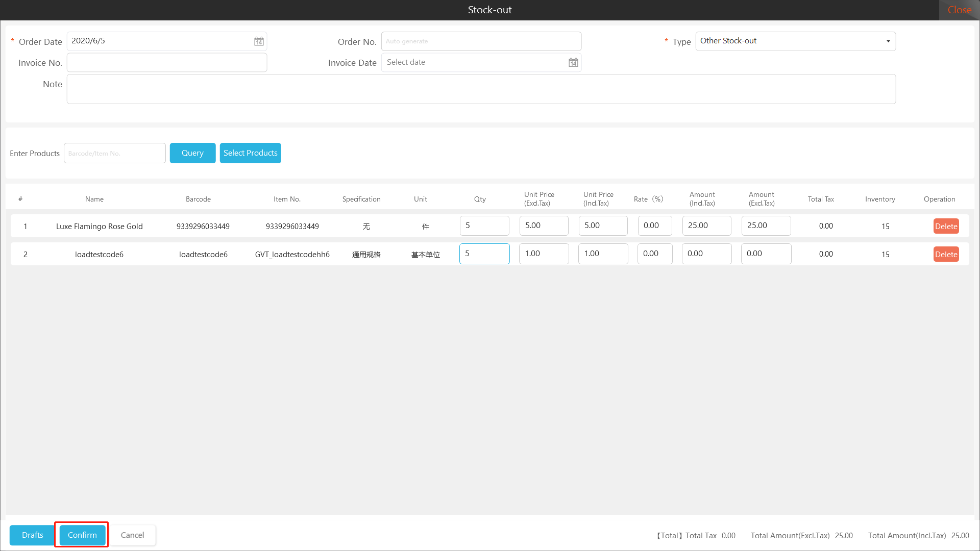Image resolution: width=980 pixels, height=551 pixels.
Task: Click into the Invoice No. field
Action: (167, 62)
